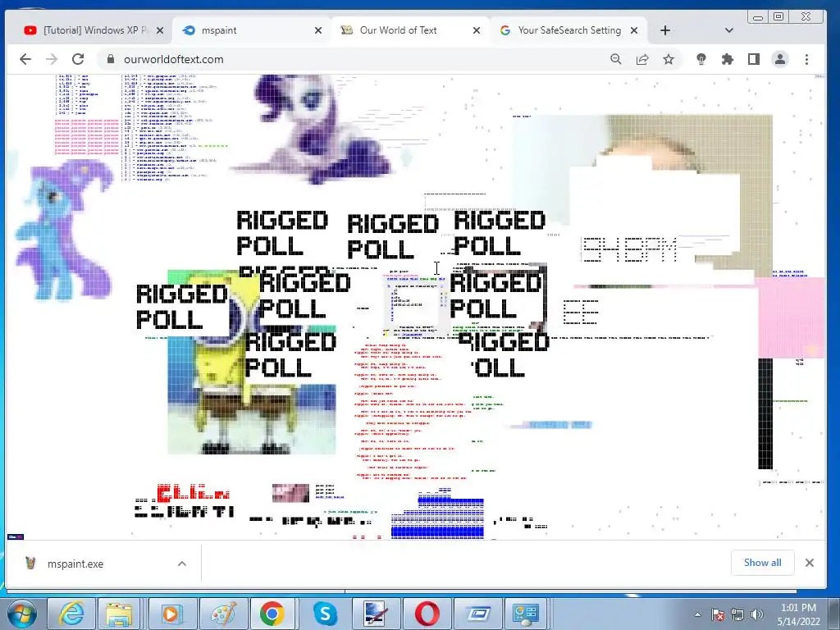This screenshot has height=630, width=840.
Task: Click the network tray icon
Action: (737, 614)
